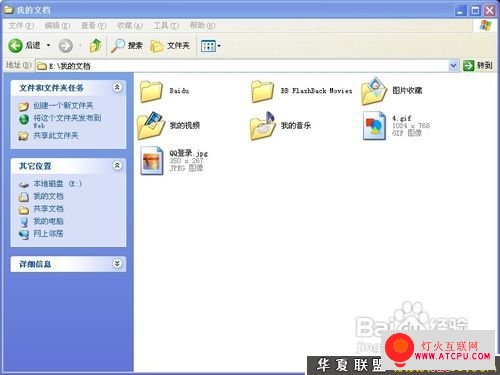Click the Windows flag logo
This screenshot has height=375, width=500.
click(485, 26)
